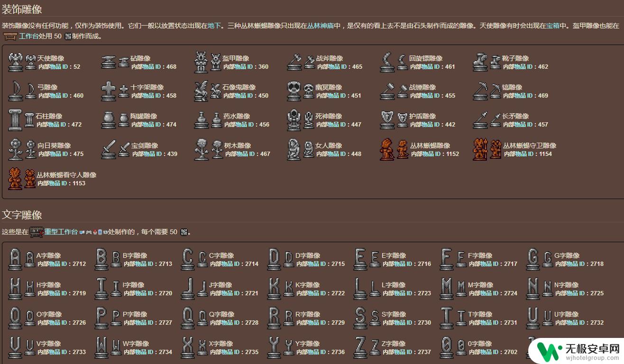Click the small E字雕像 item icon

point(375,260)
